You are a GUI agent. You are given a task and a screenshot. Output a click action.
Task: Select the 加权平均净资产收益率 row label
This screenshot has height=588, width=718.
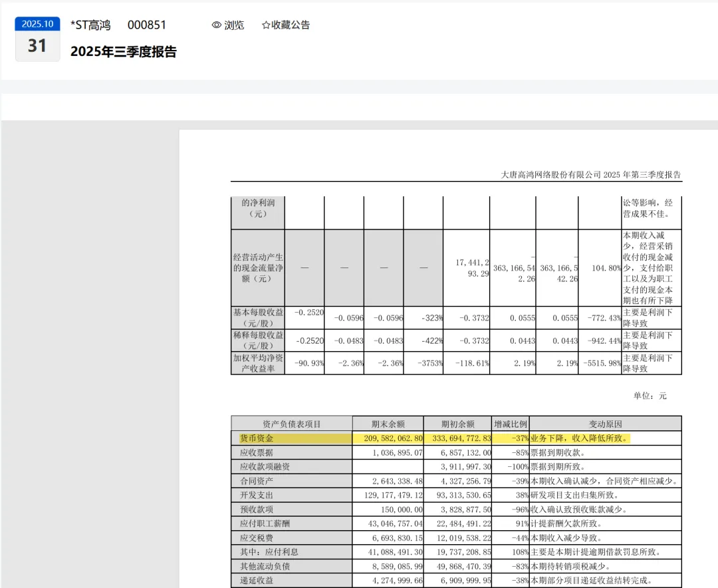click(258, 363)
